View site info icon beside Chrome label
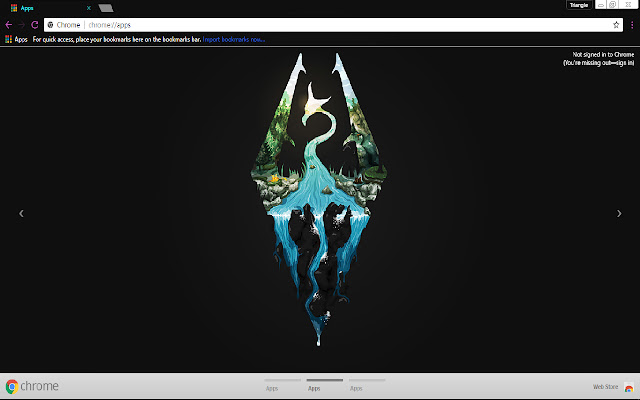 tap(51, 25)
